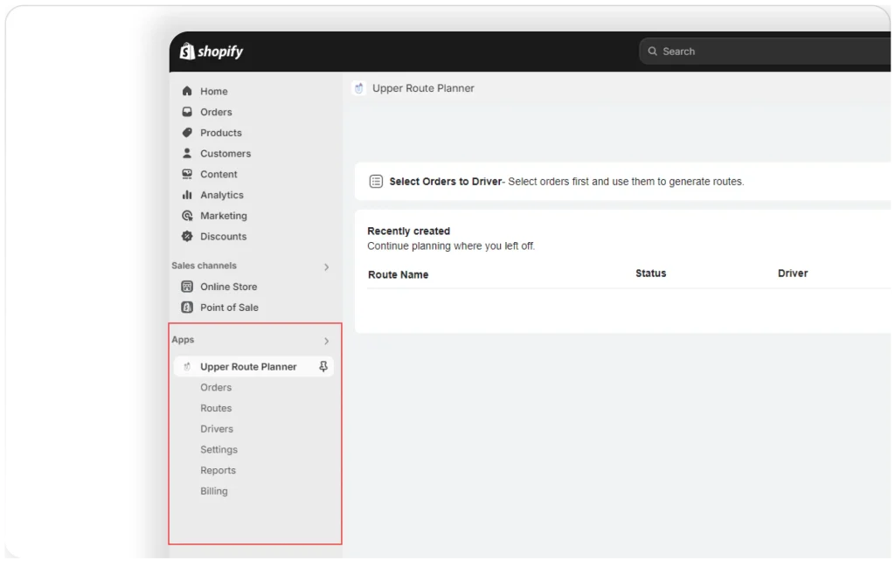895x588 pixels.
Task: Open Marketing
Action: 223,216
